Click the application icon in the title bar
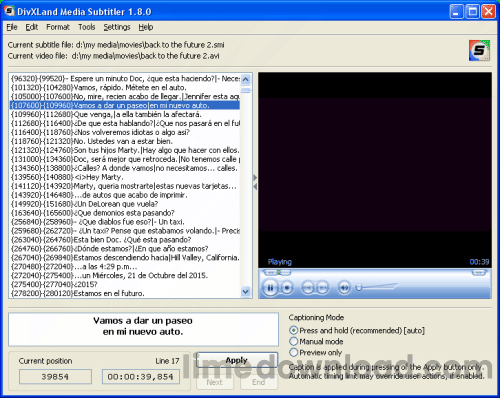Viewport: 500px width, 398px height. (9, 11)
